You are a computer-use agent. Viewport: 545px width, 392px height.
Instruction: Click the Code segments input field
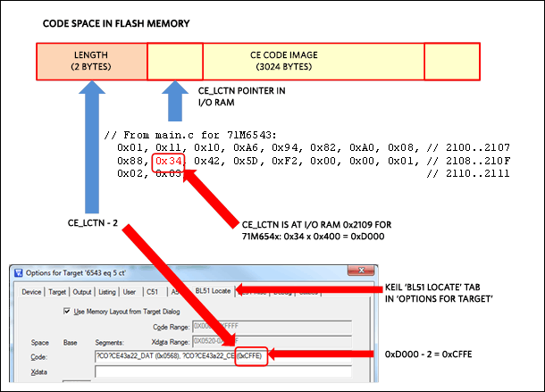pos(161,355)
